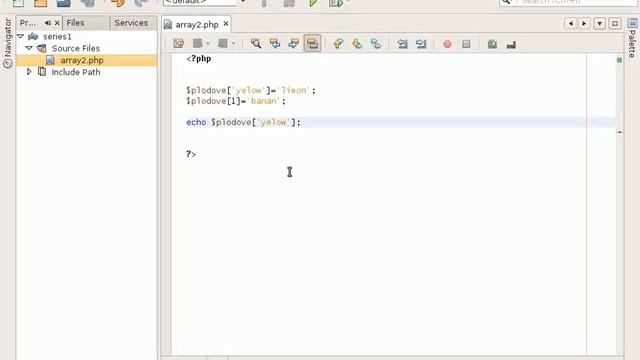Click the Comment lines icon
Screen dimensions: 640x360
point(492,44)
